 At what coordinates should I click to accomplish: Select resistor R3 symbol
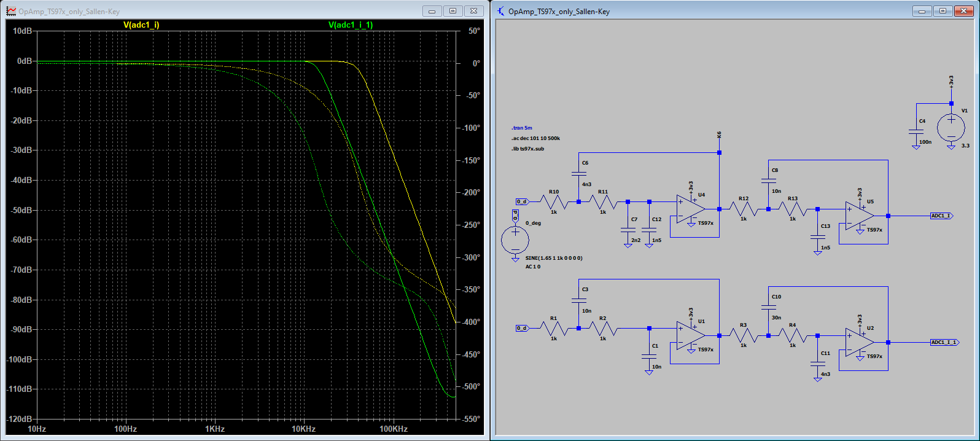tap(743, 335)
